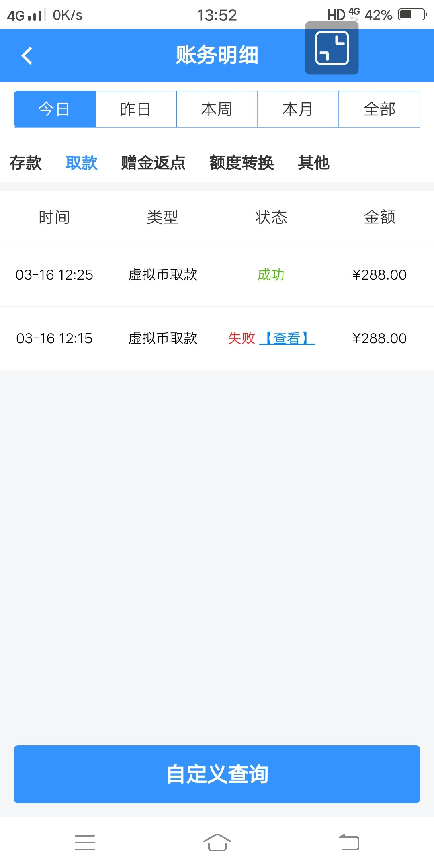Image resolution: width=434 pixels, height=868 pixels.
Task: Show 全部 records
Action: [379, 109]
